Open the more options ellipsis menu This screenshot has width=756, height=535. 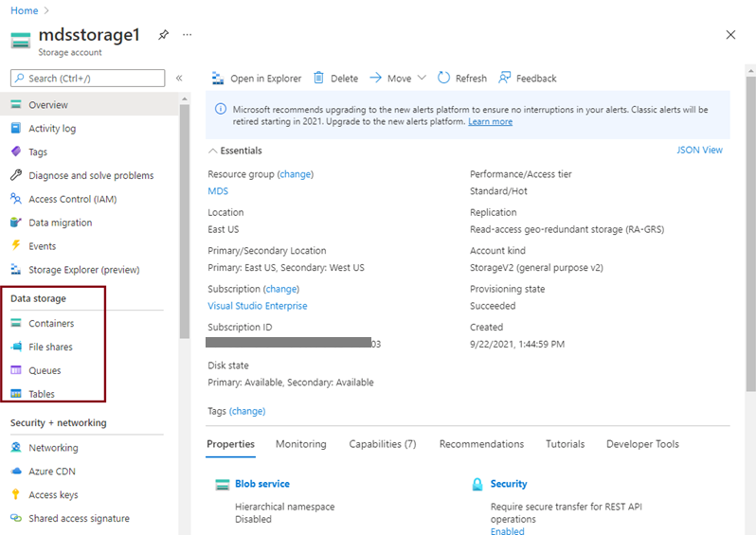pyautogui.click(x=187, y=35)
